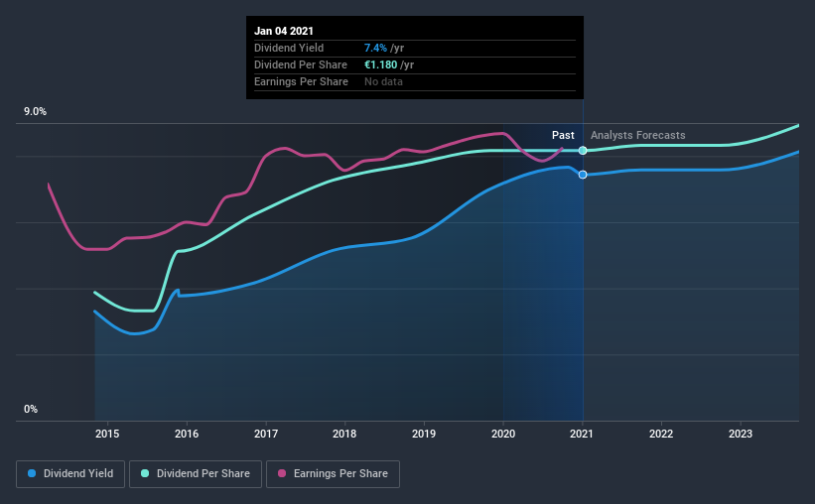Click the 2018 x-axis label
Image resolution: width=815 pixels, height=504 pixels.
click(x=344, y=434)
